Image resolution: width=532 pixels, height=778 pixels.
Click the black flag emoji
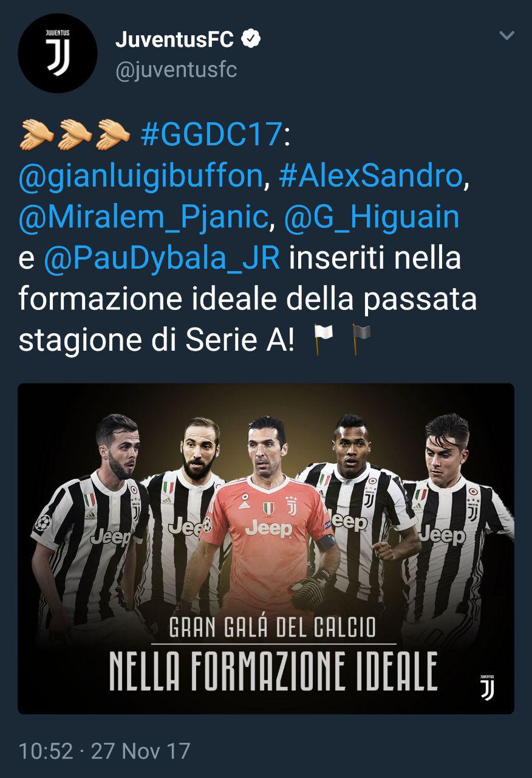pos(363,340)
